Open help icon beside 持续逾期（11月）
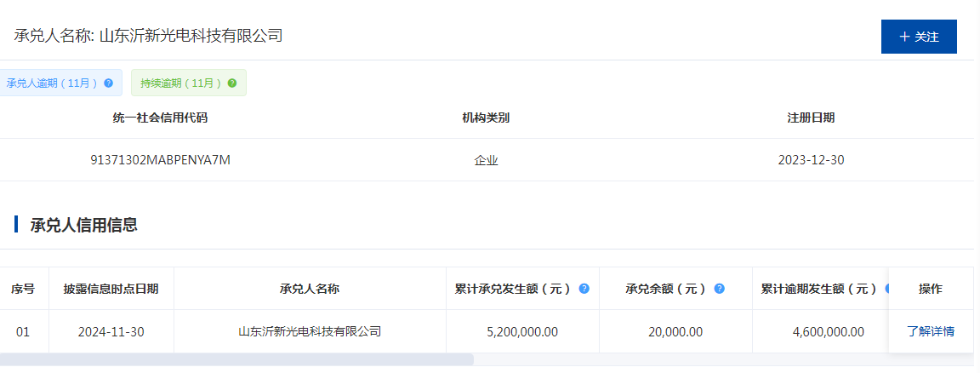 tap(232, 83)
